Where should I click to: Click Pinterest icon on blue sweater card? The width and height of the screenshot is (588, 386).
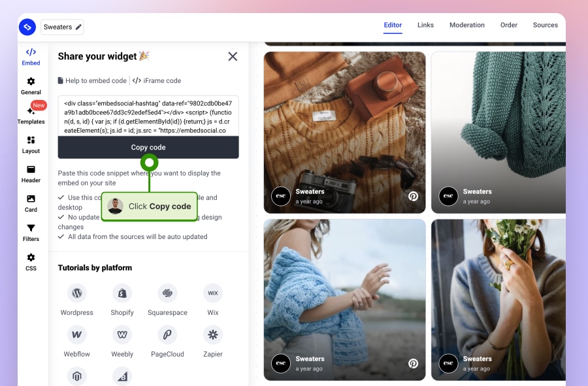click(x=414, y=364)
